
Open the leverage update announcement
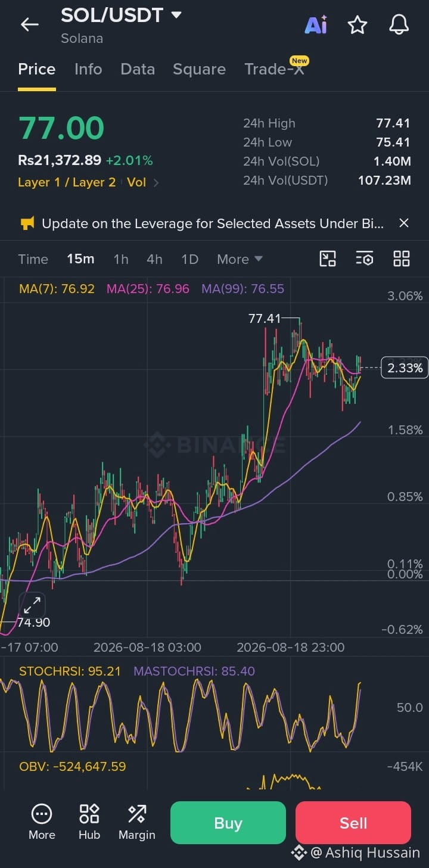[213, 223]
